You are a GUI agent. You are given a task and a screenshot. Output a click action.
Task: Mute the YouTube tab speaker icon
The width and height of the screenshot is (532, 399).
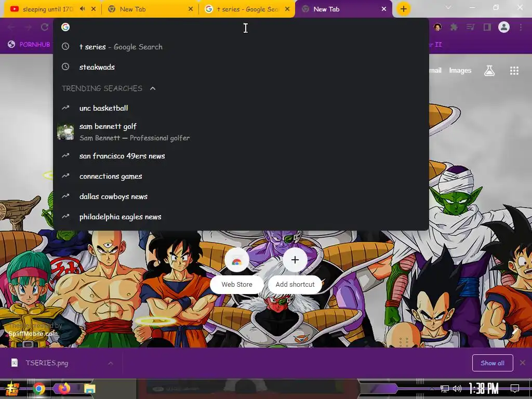[83, 9]
